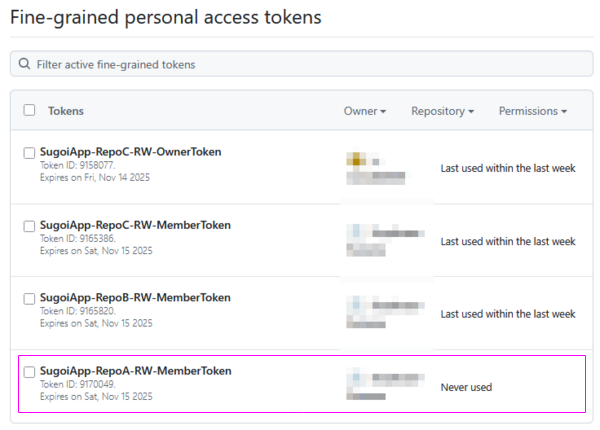This screenshot has width=600, height=430.
Task: Select the SugoiApp-RepoC-RW-MemberToken checkbox
Action: tap(29, 226)
